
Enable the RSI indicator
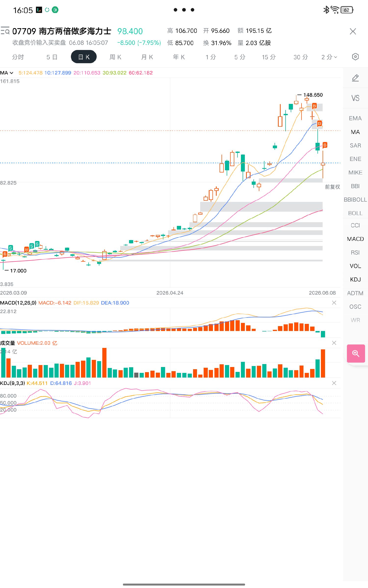tap(355, 253)
